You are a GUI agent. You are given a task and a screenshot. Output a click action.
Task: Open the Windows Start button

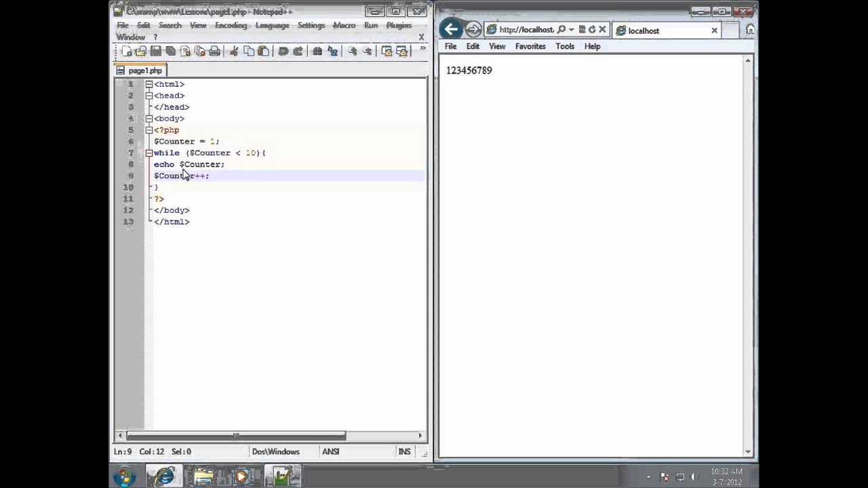tap(124, 476)
